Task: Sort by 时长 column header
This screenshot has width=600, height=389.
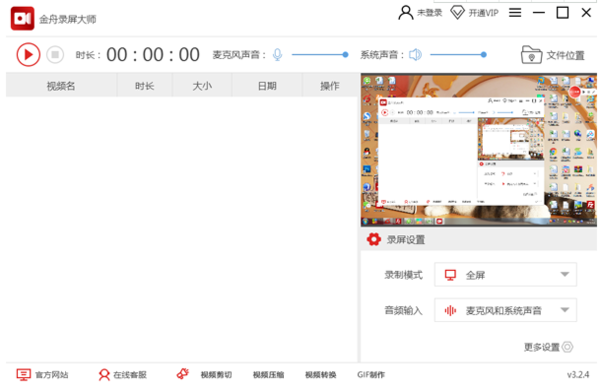Action: click(145, 86)
